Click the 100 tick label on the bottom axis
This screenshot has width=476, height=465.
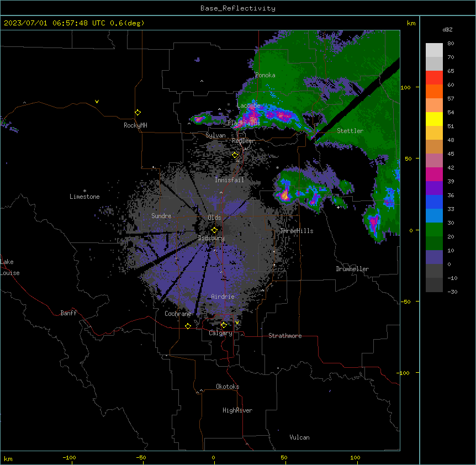[355, 457]
